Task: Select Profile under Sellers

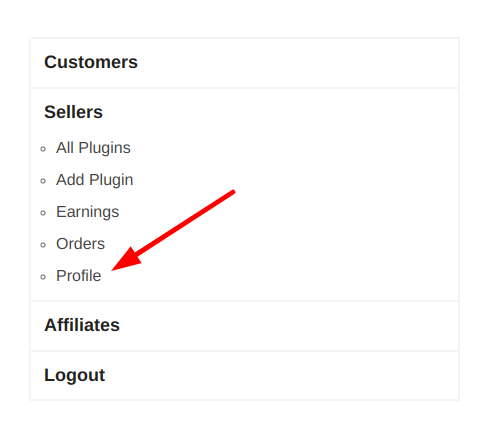Action: coord(79,276)
